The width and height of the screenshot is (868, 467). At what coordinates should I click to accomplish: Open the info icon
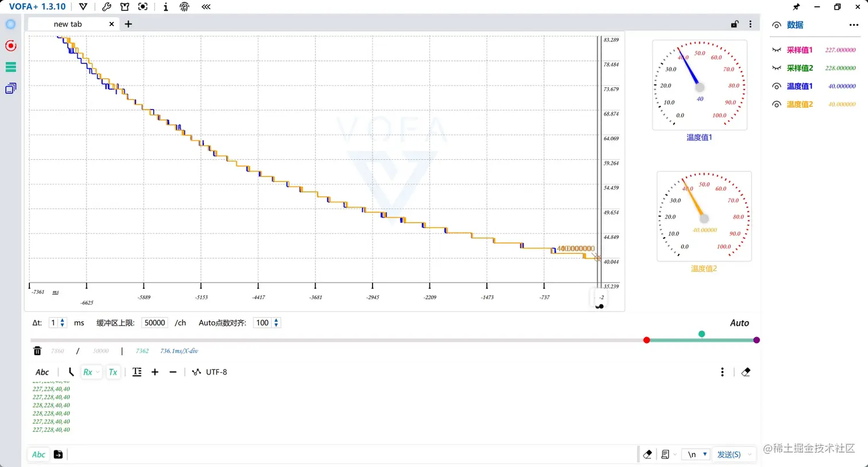(x=165, y=7)
